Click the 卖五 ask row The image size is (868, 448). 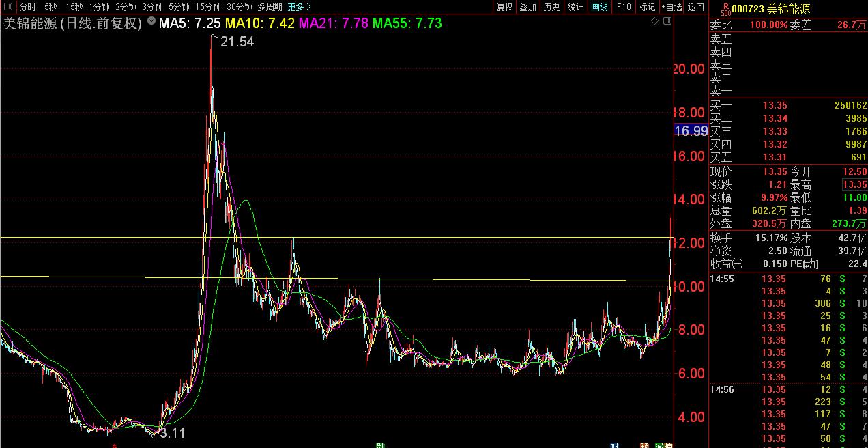[788, 39]
